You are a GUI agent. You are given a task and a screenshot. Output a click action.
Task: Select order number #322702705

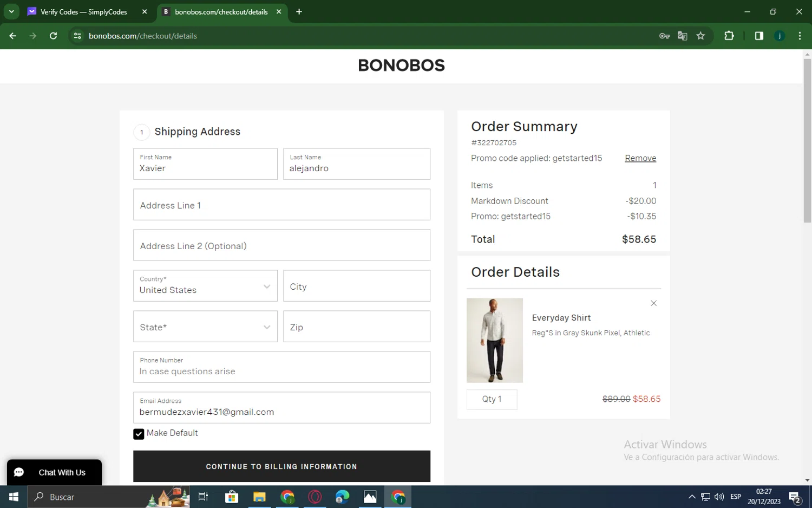pyautogui.click(x=494, y=143)
